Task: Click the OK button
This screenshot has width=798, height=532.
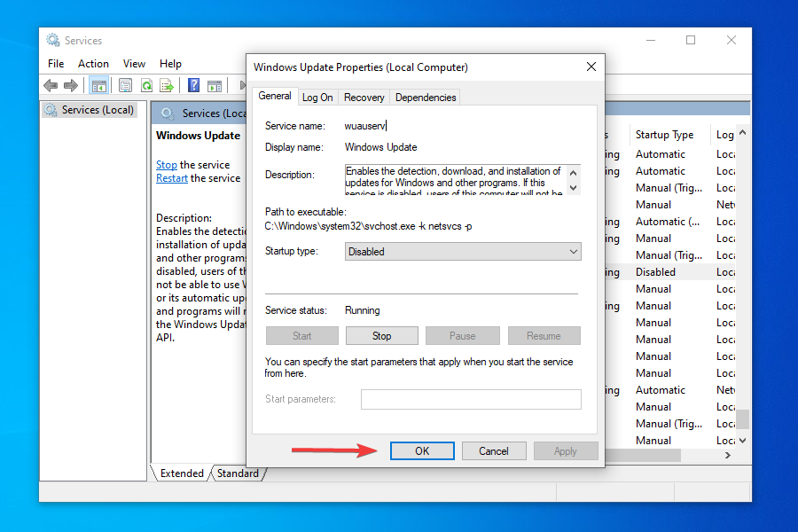Action: click(422, 450)
